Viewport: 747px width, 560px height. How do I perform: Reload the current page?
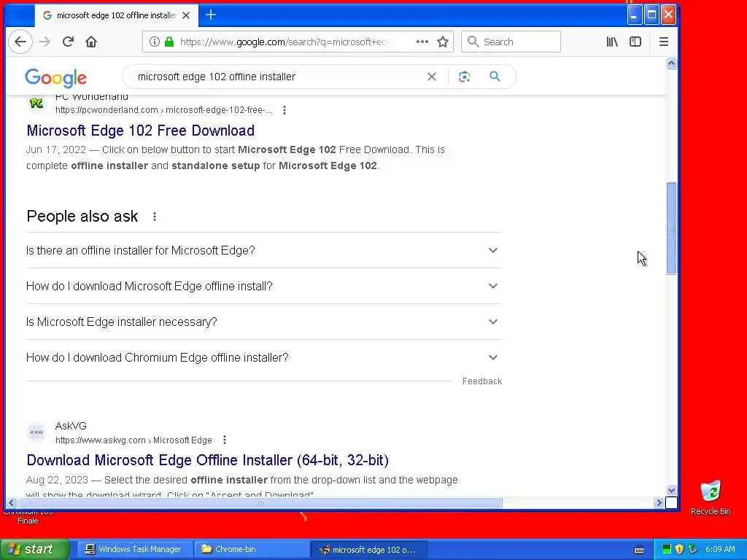pos(68,42)
